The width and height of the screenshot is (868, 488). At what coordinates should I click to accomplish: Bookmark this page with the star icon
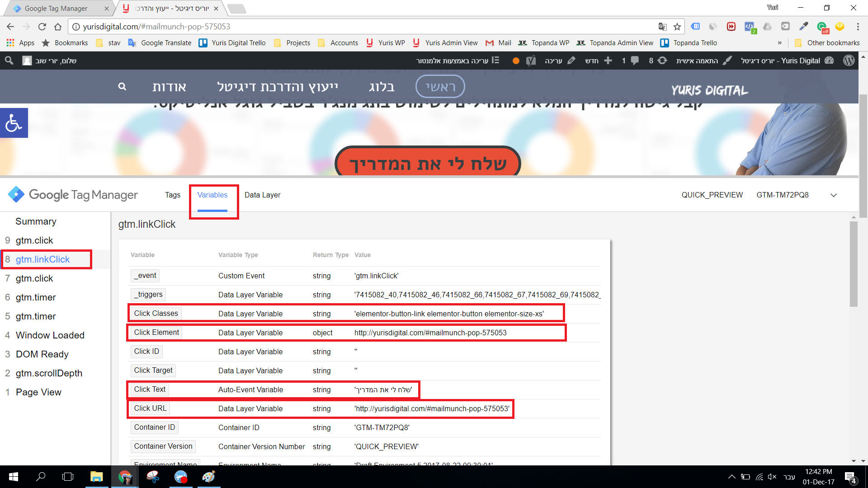tap(677, 27)
